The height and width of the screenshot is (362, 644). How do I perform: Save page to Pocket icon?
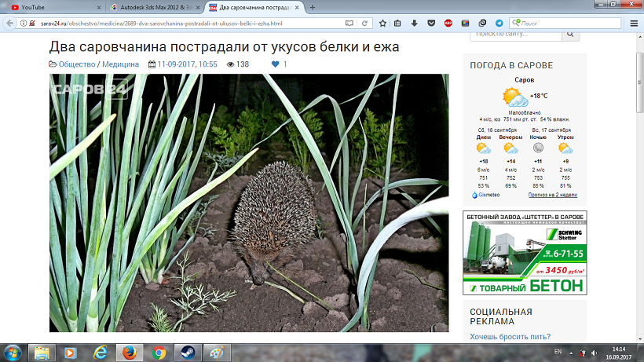point(431,24)
